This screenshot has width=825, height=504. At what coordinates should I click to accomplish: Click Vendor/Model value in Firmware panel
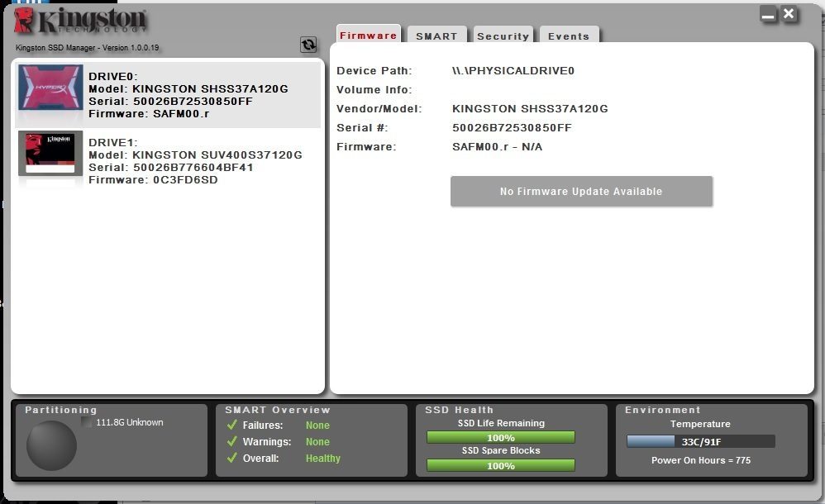tap(530, 109)
